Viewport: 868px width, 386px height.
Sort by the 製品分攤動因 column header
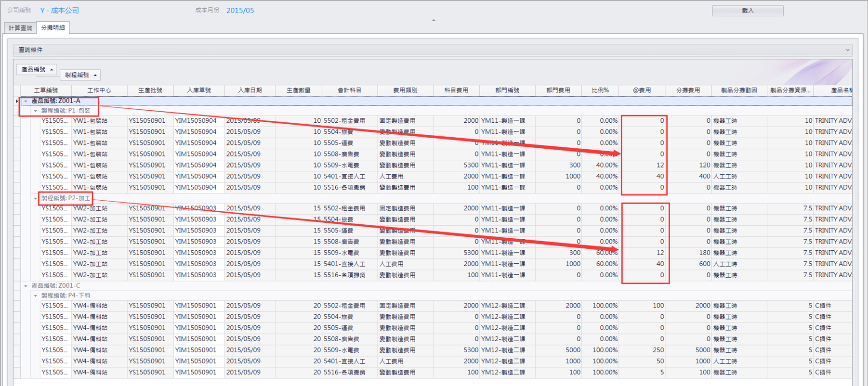pos(739,90)
